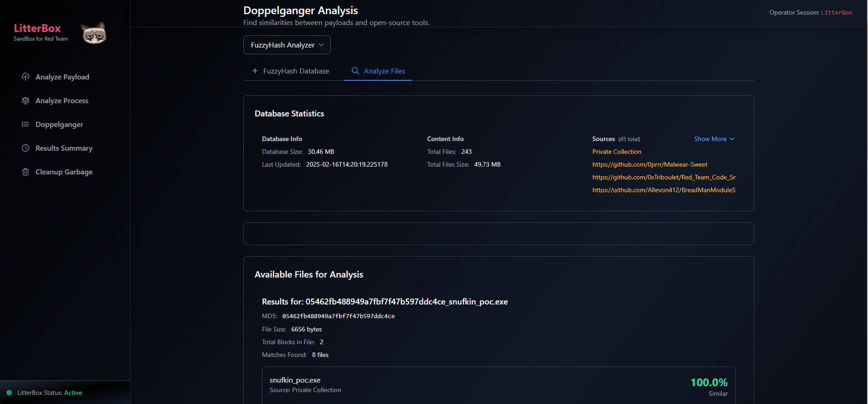The height and width of the screenshot is (404, 868).
Task: Open the FuzzyHash Analyzer dropdown
Action: tap(287, 45)
